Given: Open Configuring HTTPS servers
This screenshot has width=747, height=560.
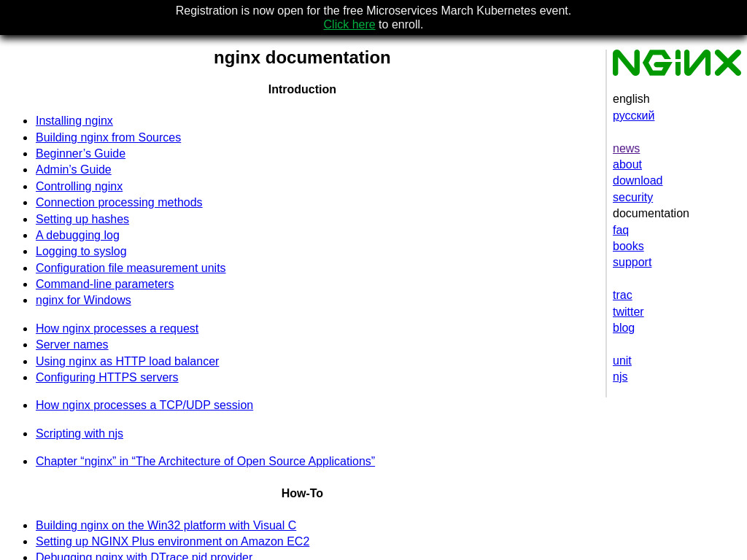Looking at the screenshot, I should (107, 378).
